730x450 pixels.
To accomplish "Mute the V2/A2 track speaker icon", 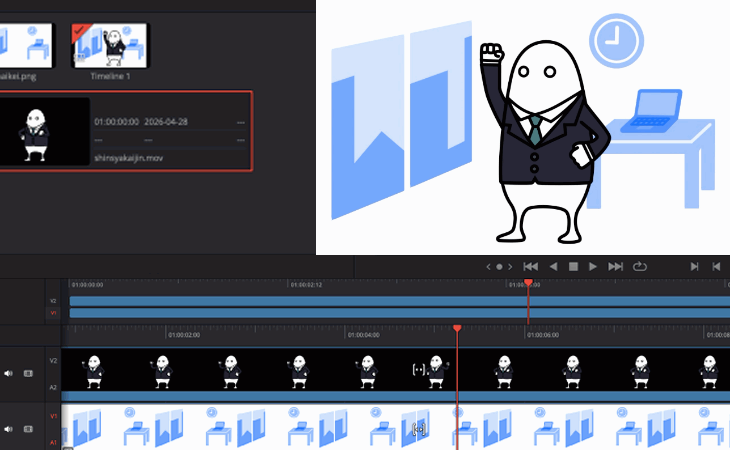I will pos(8,373).
